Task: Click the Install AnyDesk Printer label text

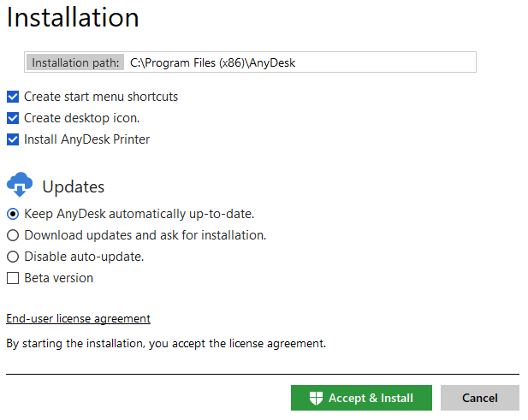Action: [x=87, y=139]
